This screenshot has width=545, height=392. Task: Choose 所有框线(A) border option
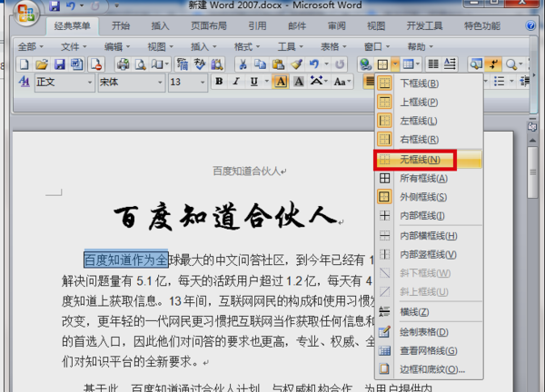click(x=430, y=179)
